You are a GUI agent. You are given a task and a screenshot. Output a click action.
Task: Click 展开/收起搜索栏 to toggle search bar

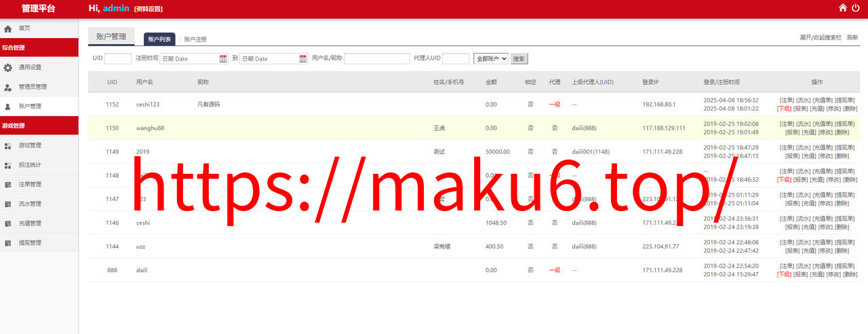[x=821, y=37]
